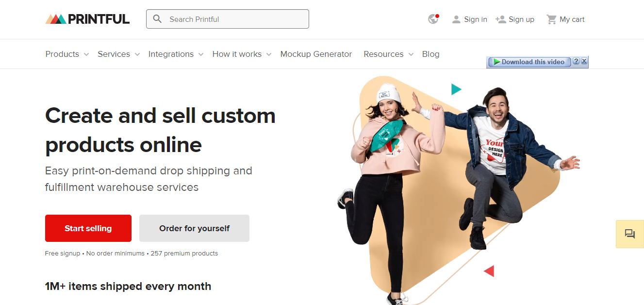This screenshot has width=644, height=305.
Task: Open the globe language selector icon
Action: point(433,19)
